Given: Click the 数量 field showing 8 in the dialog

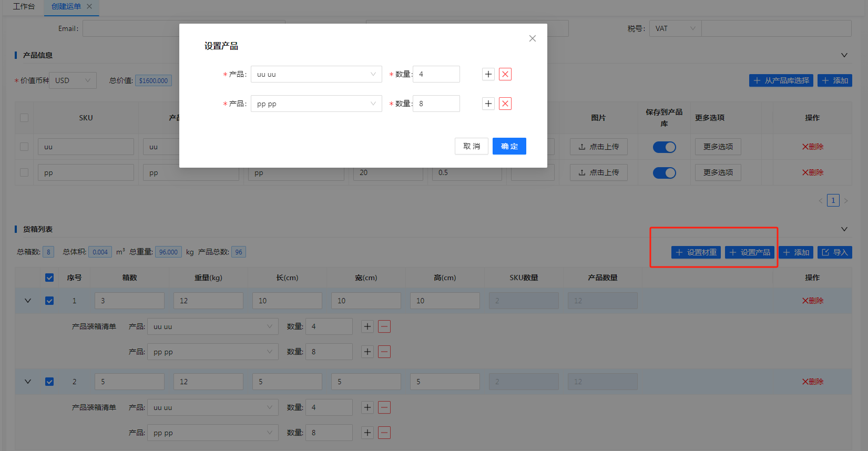Looking at the screenshot, I should coord(436,104).
